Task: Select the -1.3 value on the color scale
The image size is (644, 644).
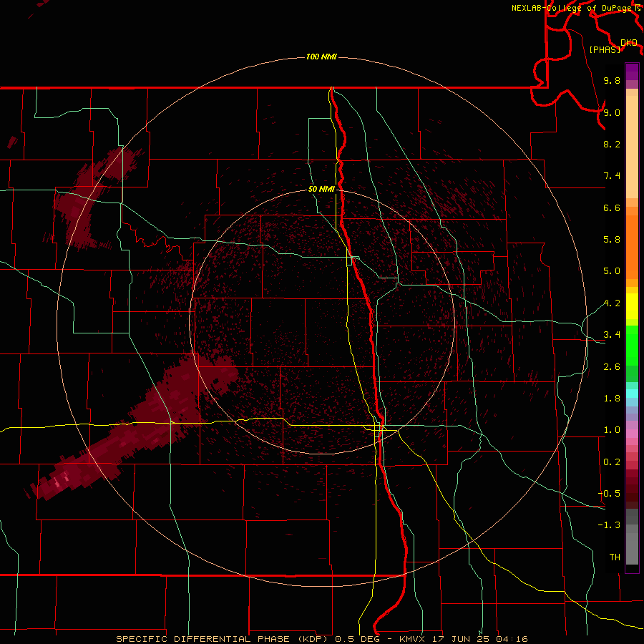Action: coord(609,525)
